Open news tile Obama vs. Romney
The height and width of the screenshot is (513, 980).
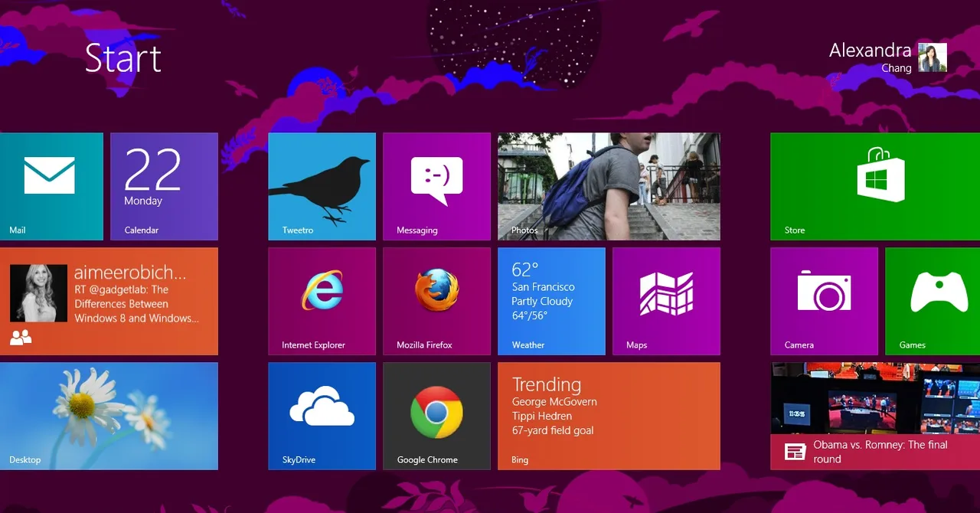[x=875, y=417]
